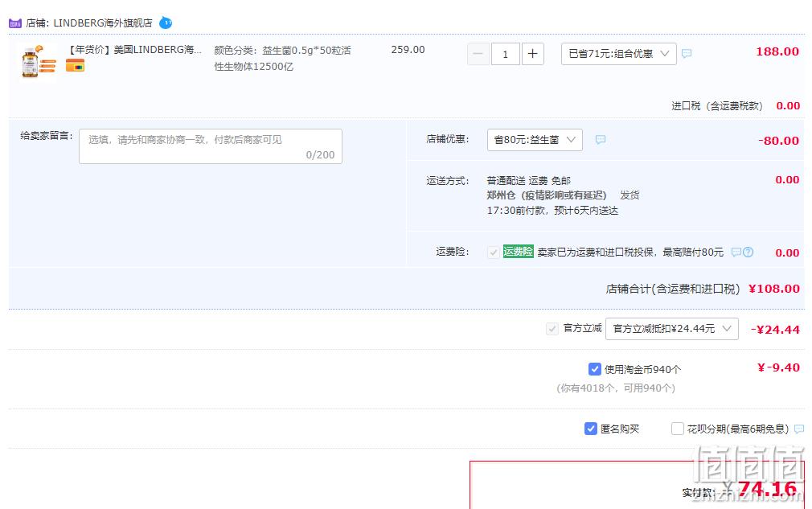This screenshot has height=509, width=812.
Task: Toggle the 运费险 checkbox
Action: click(494, 252)
